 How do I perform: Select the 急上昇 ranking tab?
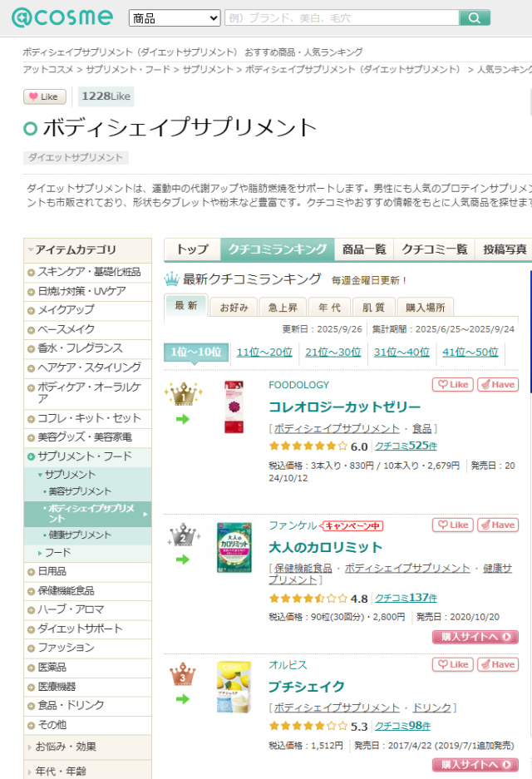(x=282, y=307)
